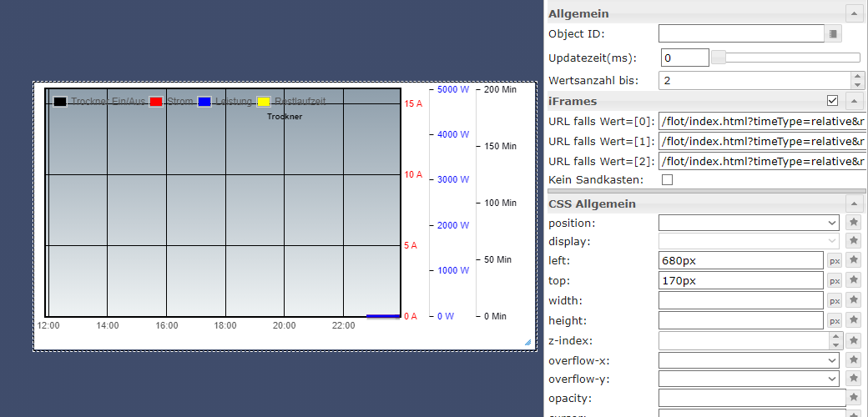Click the red Strom legend swatch
868x417 pixels.
pos(156,102)
